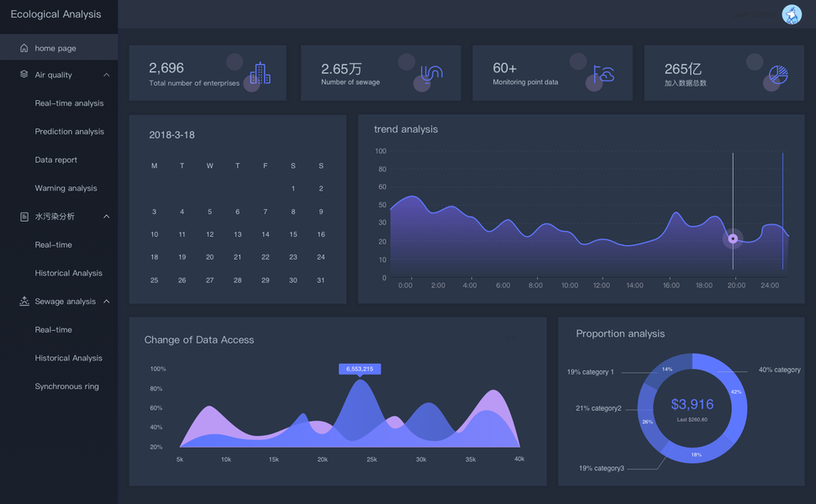Open Historical Analysis under 水污染分析
Image resolution: width=816 pixels, height=504 pixels.
point(68,273)
